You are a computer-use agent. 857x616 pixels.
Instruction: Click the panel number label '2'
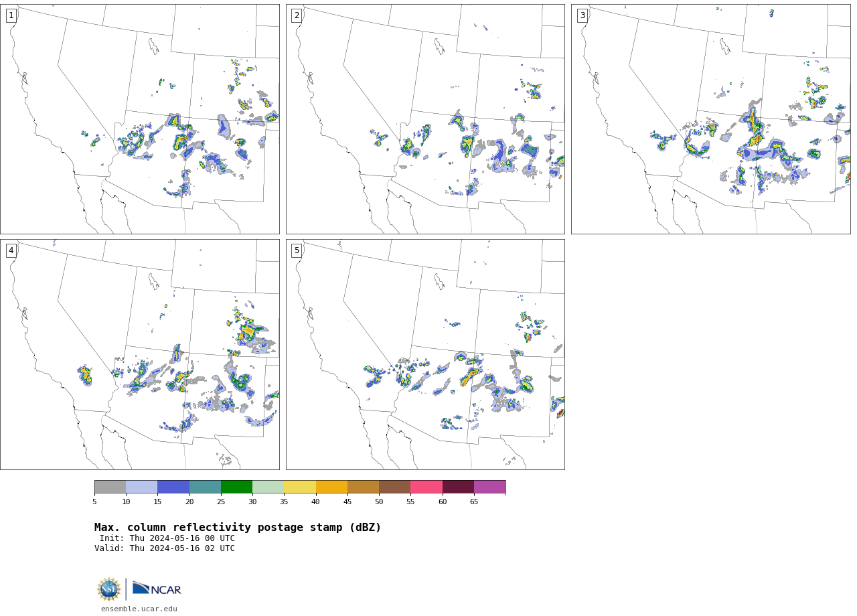click(x=297, y=15)
